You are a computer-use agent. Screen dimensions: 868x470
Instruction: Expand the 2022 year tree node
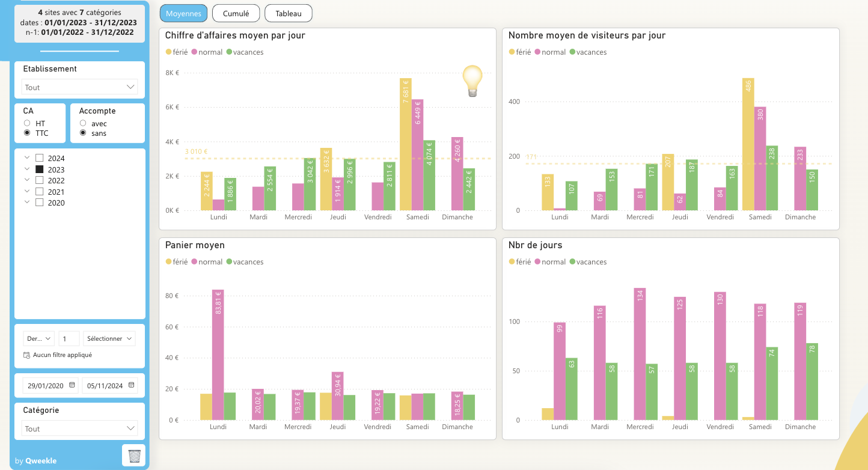tap(27, 180)
